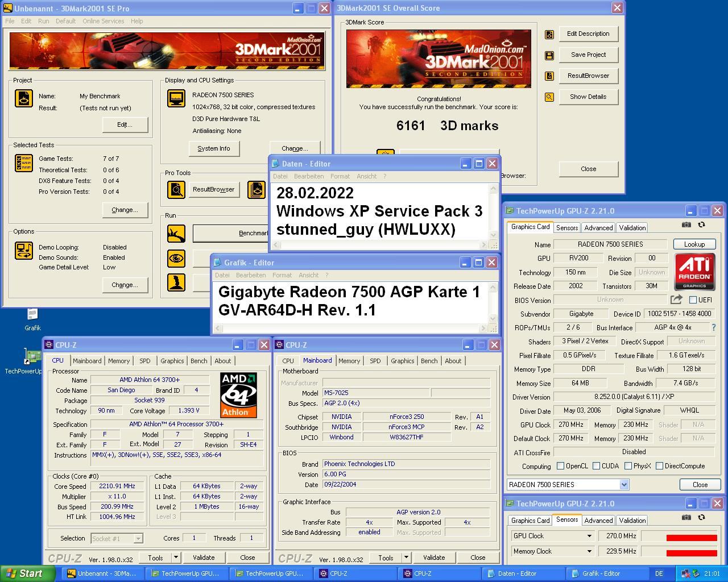Image resolution: width=728 pixels, height=582 pixels.
Task: Click the Windows Start button
Action: (x=28, y=573)
